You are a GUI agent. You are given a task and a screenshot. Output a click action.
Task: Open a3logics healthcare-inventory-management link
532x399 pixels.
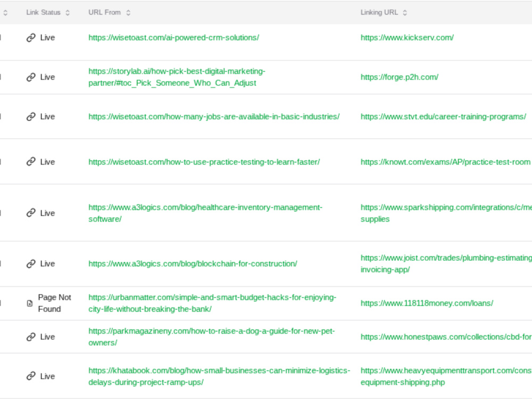click(x=205, y=213)
